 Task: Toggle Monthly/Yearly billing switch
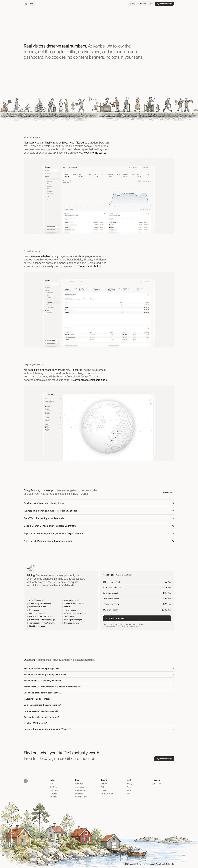click(x=113, y=575)
